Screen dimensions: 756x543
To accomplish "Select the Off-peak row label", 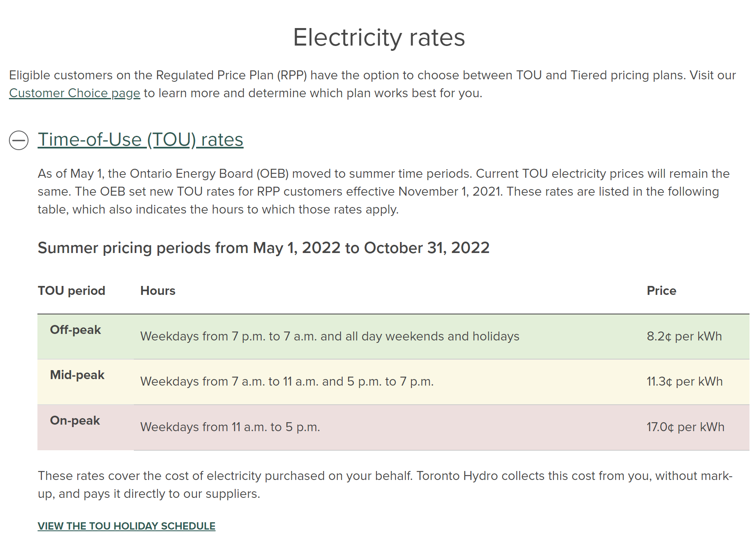I will pyautogui.click(x=75, y=330).
